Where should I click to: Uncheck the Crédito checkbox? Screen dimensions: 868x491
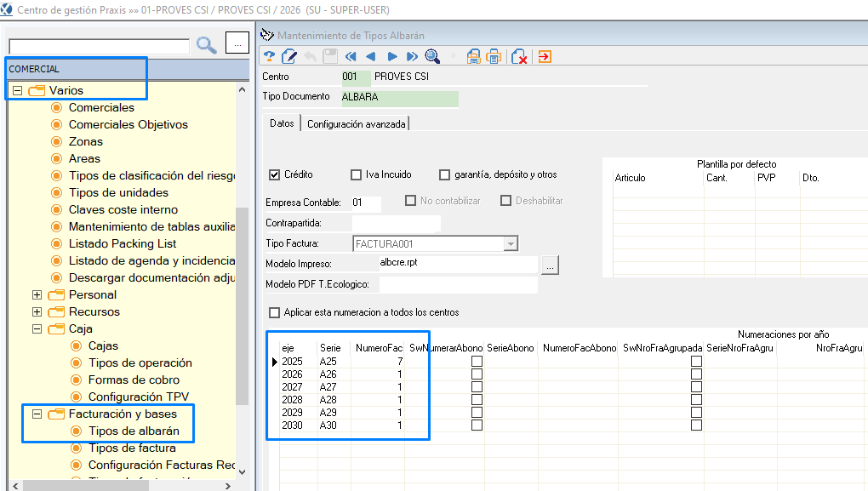click(274, 175)
